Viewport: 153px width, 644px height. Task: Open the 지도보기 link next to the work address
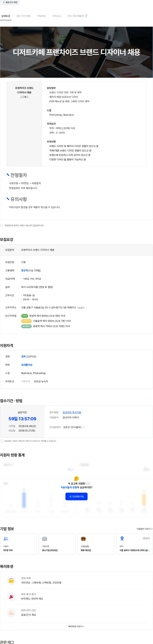click(x=81, y=308)
